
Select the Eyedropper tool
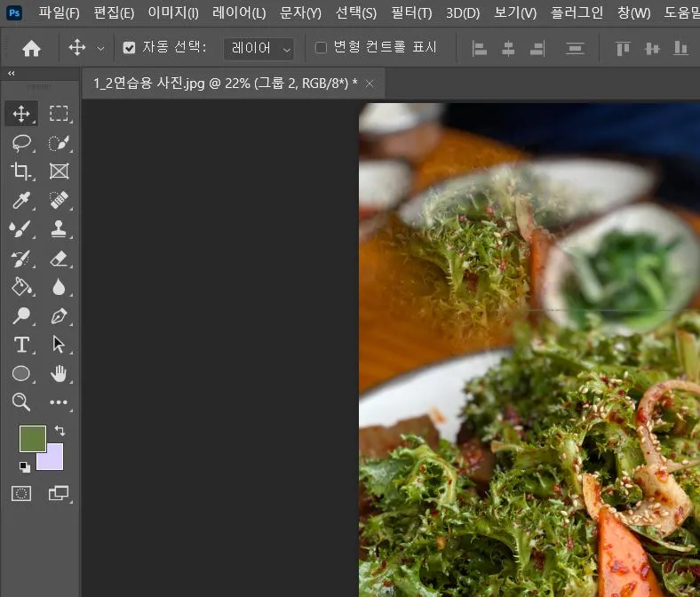pos(21,200)
